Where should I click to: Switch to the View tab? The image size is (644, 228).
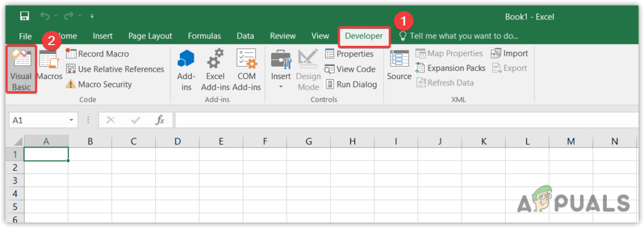click(320, 36)
